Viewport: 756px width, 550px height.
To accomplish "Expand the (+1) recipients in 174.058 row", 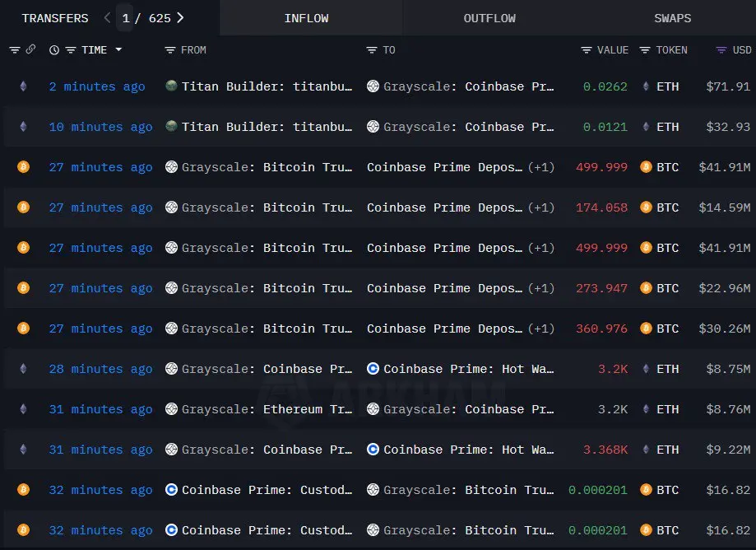I will 541,207.
